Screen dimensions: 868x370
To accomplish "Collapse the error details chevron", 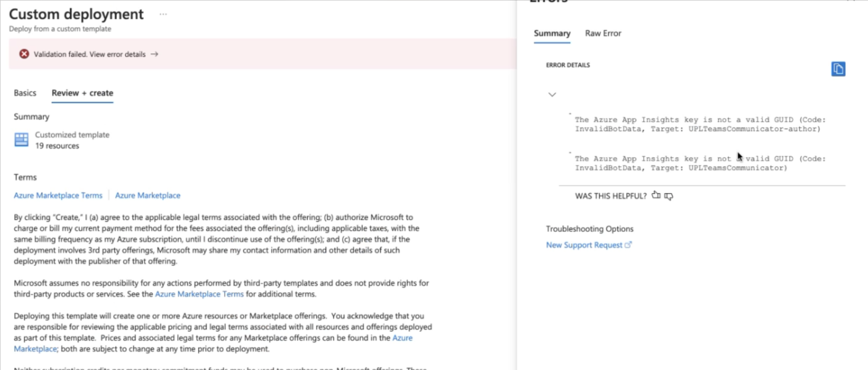I will tap(552, 94).
